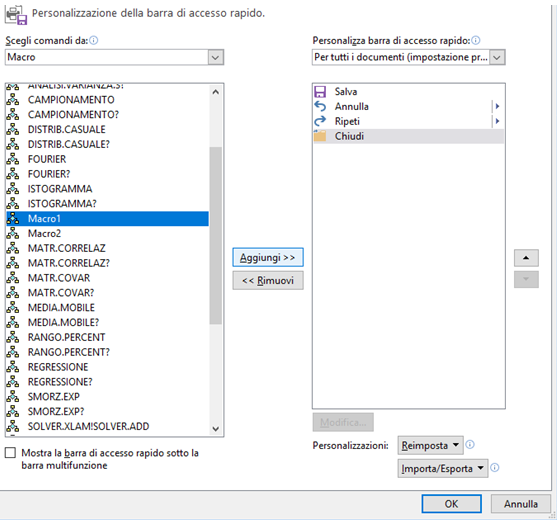557x522 pixels.
Task: Click the info icon beside Reimposta
Action: click(470, 445)
